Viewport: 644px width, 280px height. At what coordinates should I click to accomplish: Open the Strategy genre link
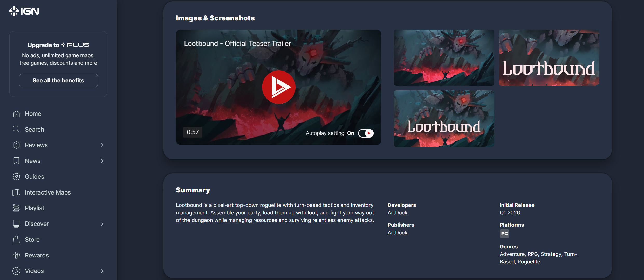pos(551,254)
